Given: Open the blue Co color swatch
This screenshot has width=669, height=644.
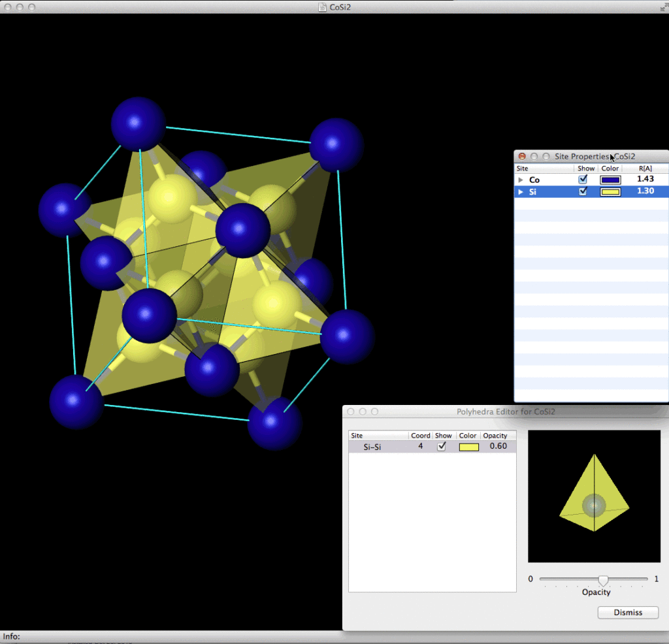Looking at the screenshot, I should pyautogui.click(x=610, y=180).
